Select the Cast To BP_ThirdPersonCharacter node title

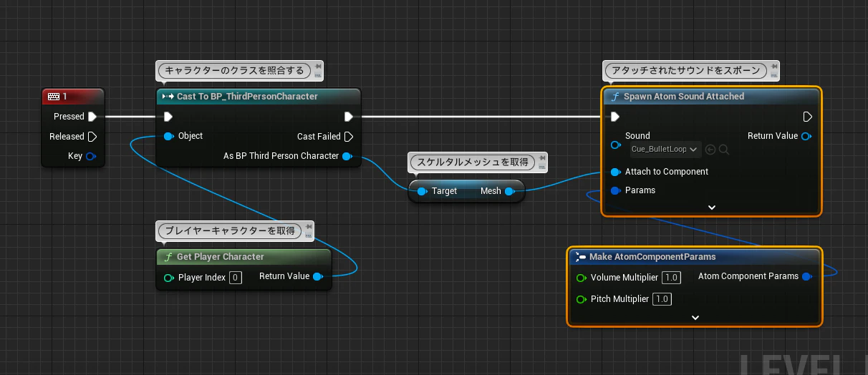248,97
